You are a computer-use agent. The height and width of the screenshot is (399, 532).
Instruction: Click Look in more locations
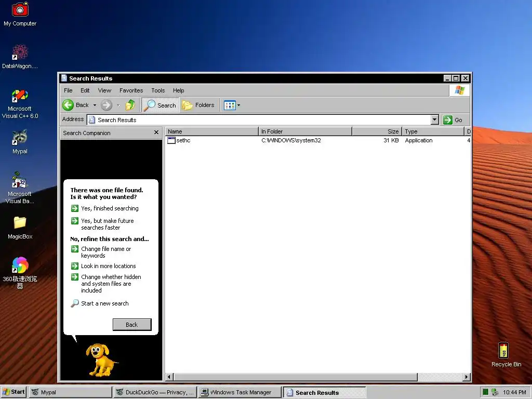[108, 266]
